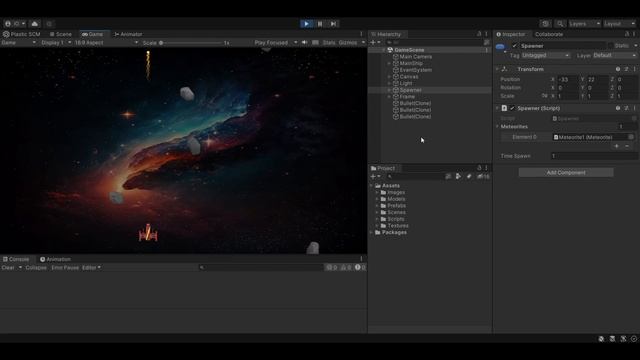
Task: Open the GameScene options menu in the Hierarchy
Action: [x=487, y=50]
